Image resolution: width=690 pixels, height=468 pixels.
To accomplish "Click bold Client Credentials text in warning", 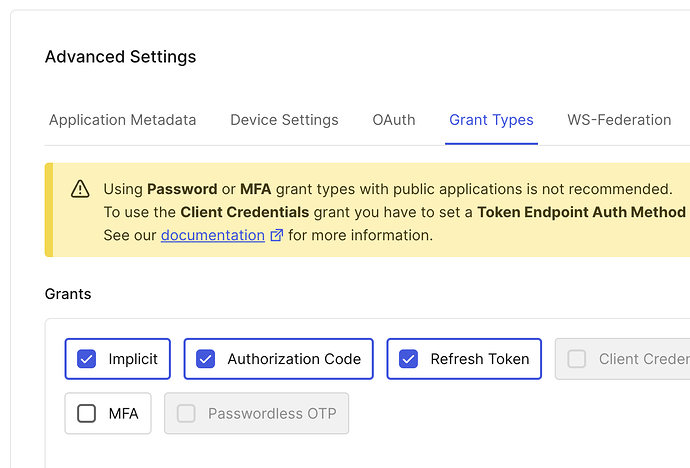I will (x=242, y=212).
